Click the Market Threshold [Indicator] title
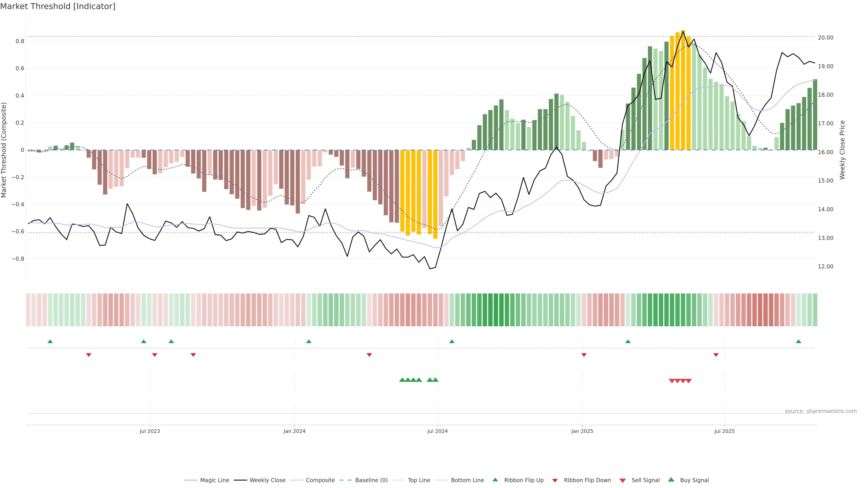Screen dimensions: 868x488 coord(58,6)
